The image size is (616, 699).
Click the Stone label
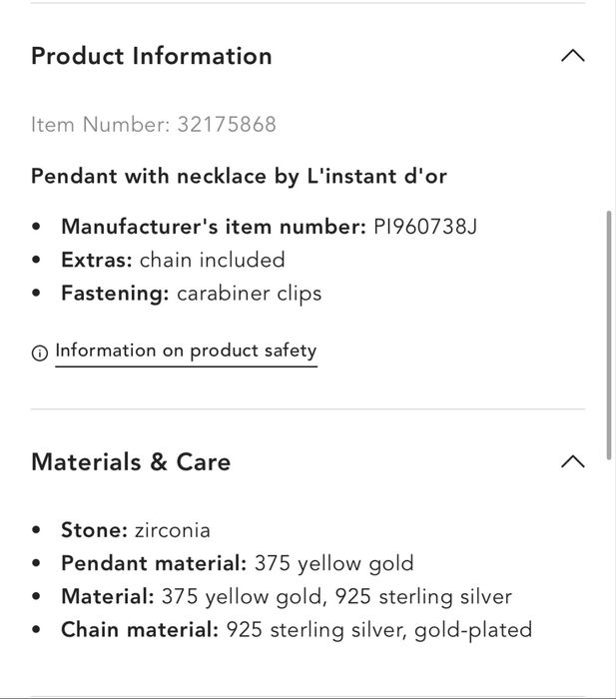click(x=94, y=529)
